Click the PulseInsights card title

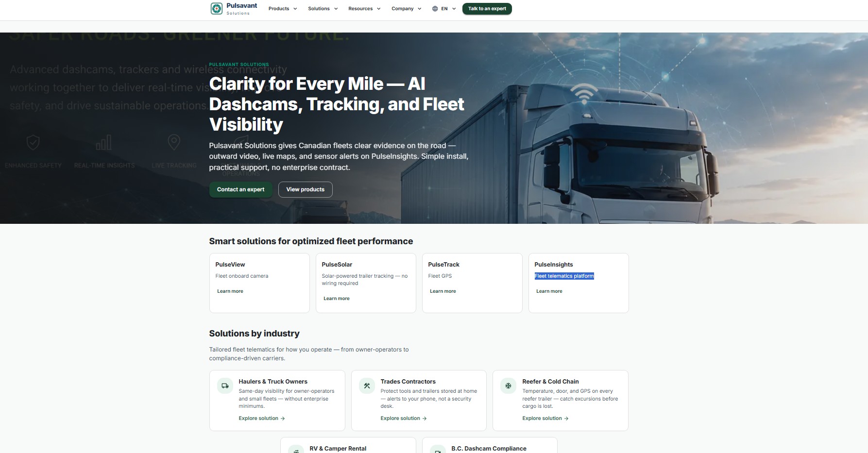(x=554, y=265)
